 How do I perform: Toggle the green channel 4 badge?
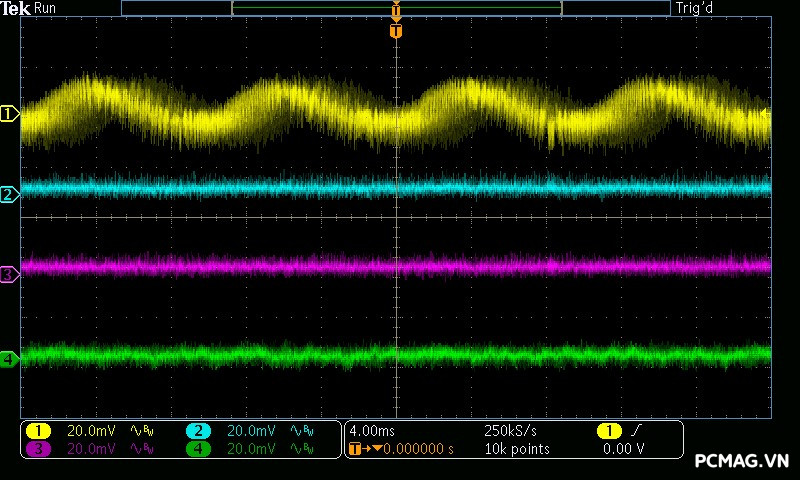[x=199, y=449]
